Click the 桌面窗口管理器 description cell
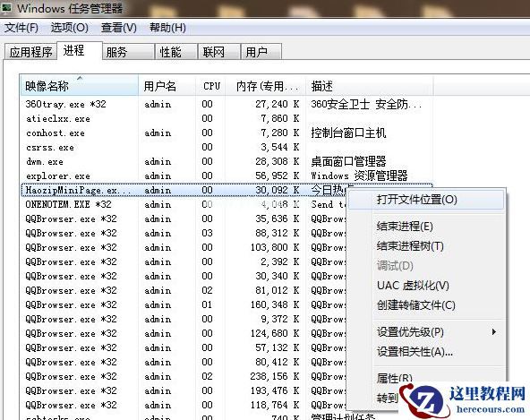Image resolution: width=530 pixels, height=420 pixels. (348, 162)
